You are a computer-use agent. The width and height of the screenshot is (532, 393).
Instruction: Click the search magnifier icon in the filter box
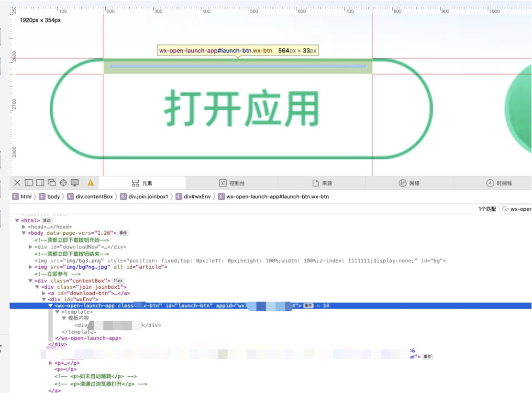point(505,209)
